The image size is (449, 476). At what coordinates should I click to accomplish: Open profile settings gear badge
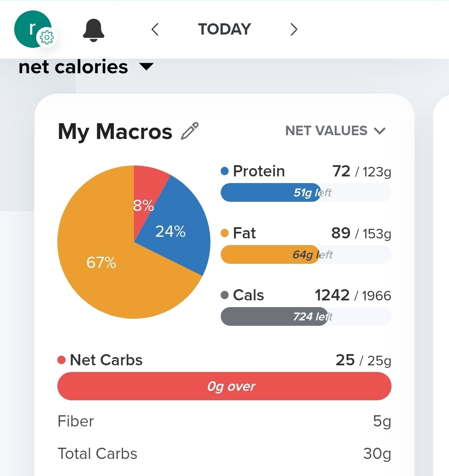46,38
